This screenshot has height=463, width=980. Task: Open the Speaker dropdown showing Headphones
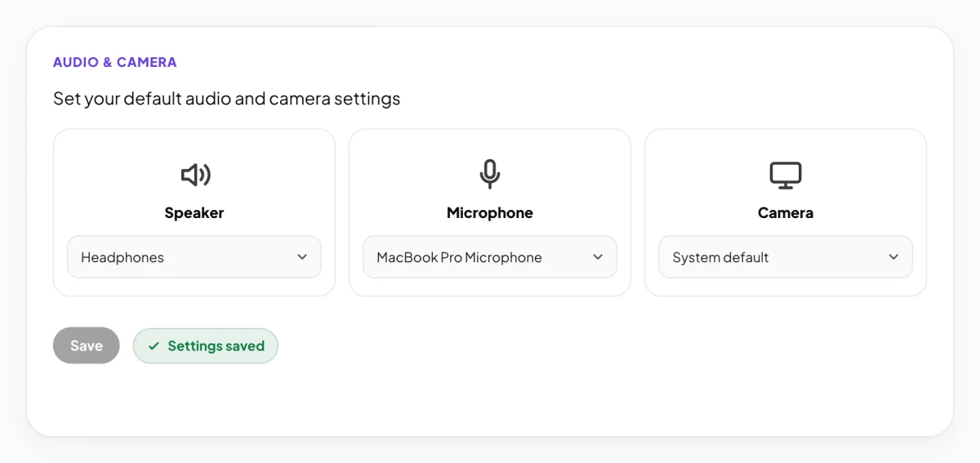click(x=194, y=257)
